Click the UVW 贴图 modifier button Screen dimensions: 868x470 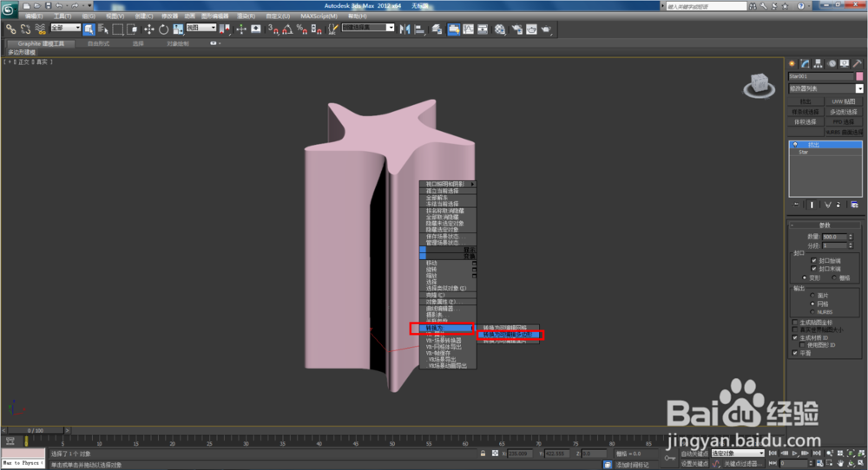coord(844,101)
